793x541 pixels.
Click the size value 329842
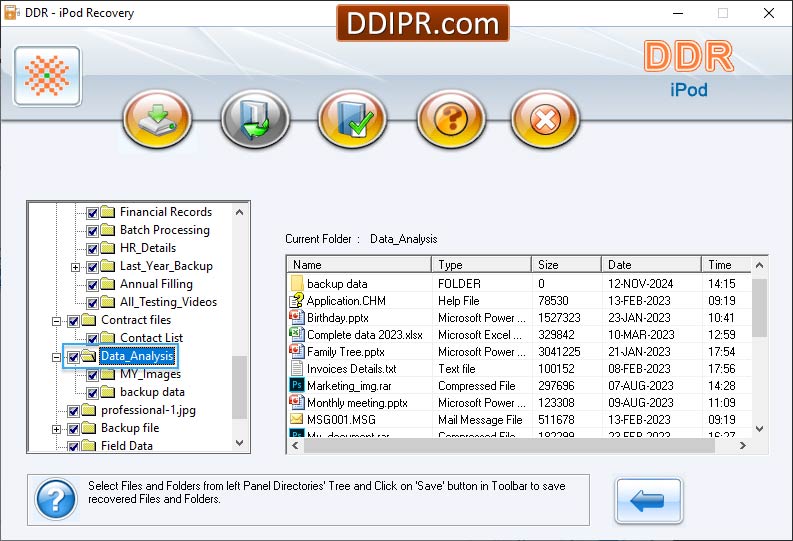click(556, 335)
